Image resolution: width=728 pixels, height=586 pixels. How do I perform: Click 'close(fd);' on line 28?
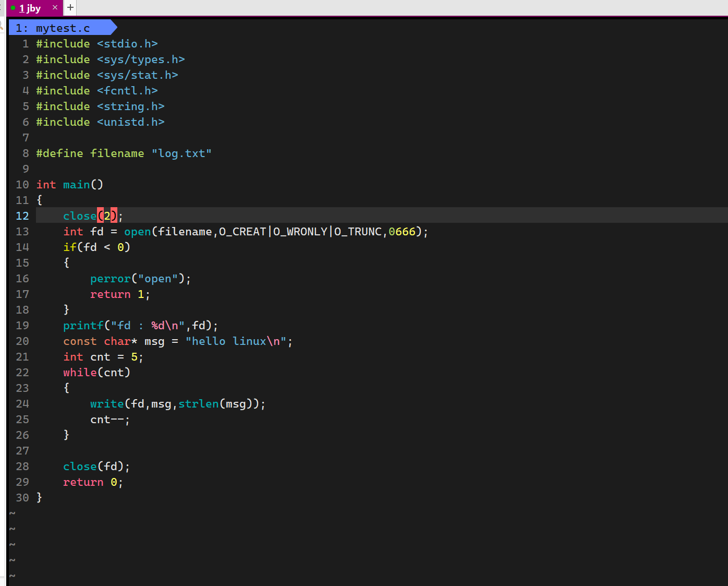coord(96,467)
